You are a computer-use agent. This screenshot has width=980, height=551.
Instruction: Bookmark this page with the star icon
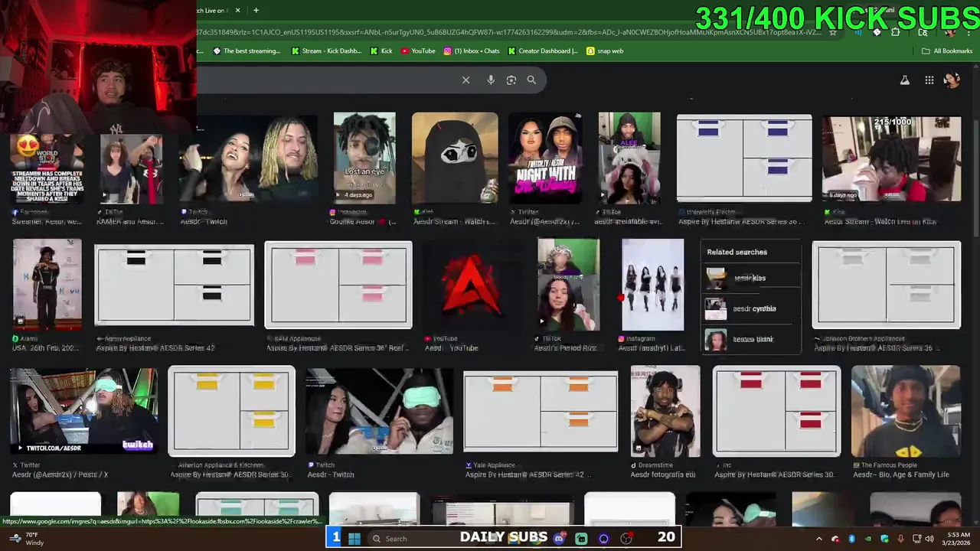pos(833,32)
